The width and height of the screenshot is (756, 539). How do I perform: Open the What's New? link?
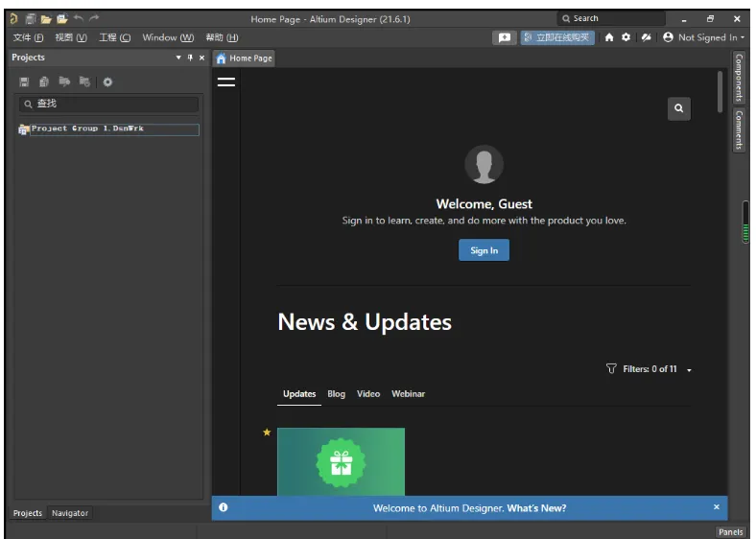pyautogui.click(x=536, y=508)
